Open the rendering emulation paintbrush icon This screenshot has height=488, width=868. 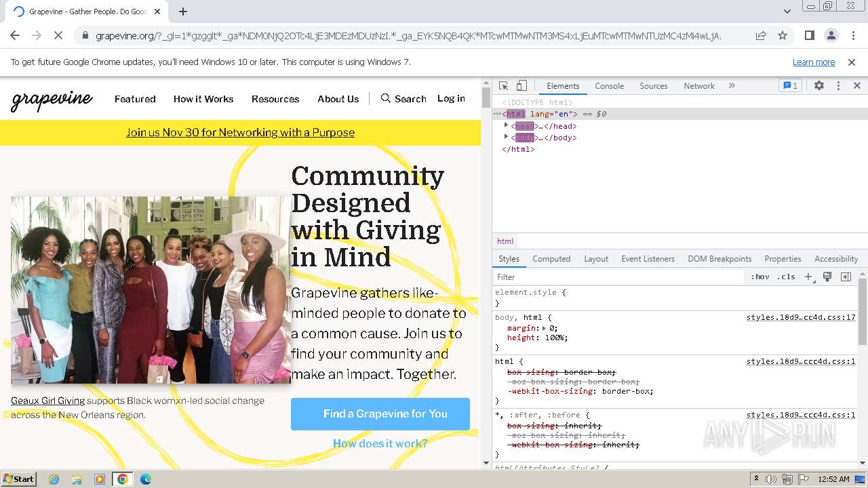(827, 277)
